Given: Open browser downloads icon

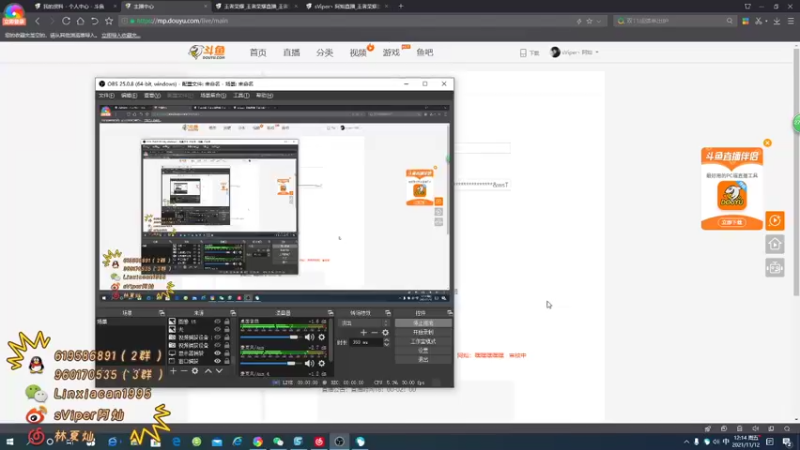Looking at the screenshot, I should coord(777,21).
